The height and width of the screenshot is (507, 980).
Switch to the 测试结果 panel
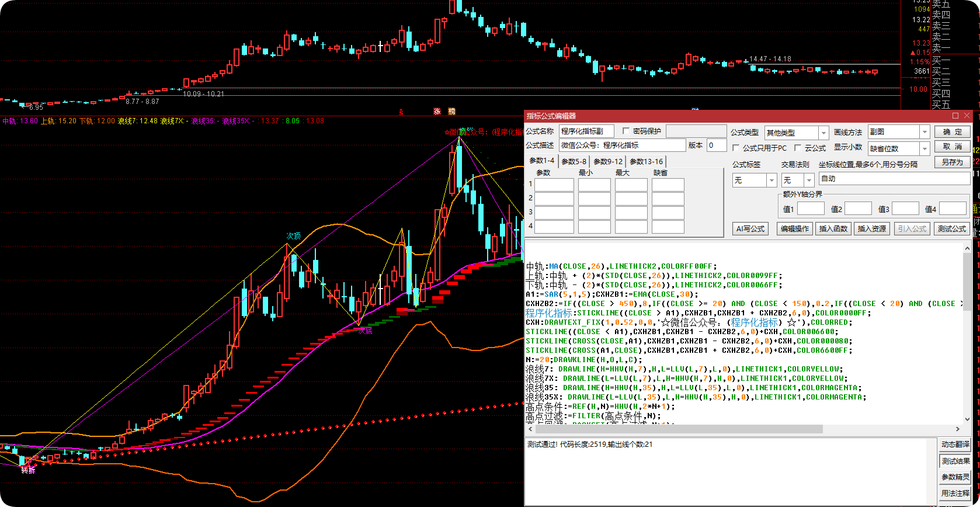(955, 461)
